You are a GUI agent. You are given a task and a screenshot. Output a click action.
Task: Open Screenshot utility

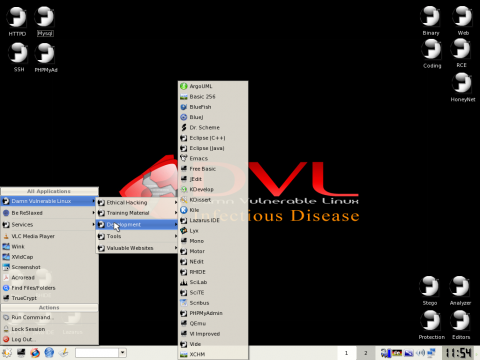click(50, 267)
